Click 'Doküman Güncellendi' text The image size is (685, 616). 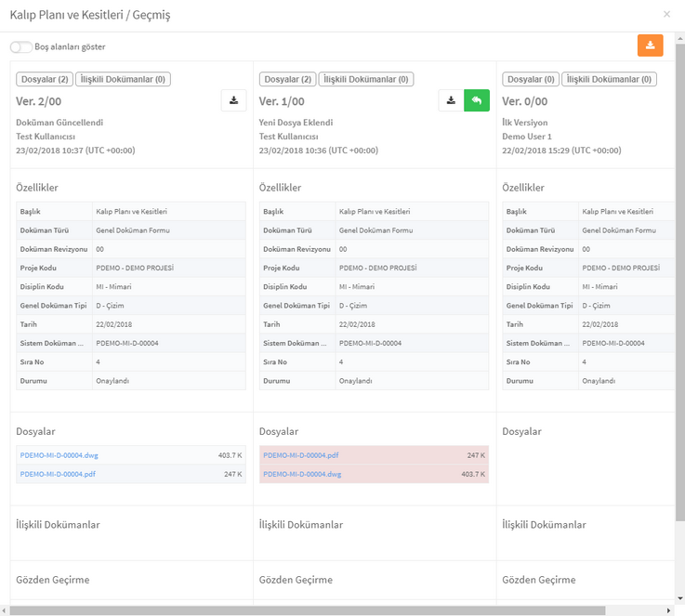click(59, 123)
